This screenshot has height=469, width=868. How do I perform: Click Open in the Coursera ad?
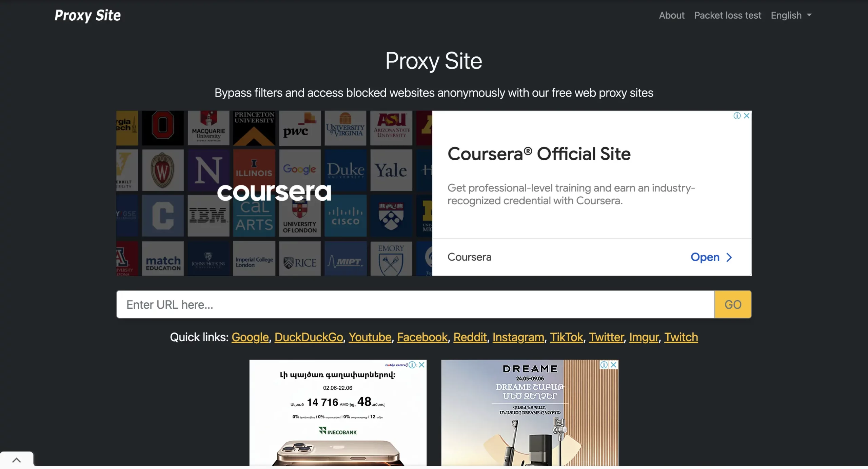pos(705,257)
